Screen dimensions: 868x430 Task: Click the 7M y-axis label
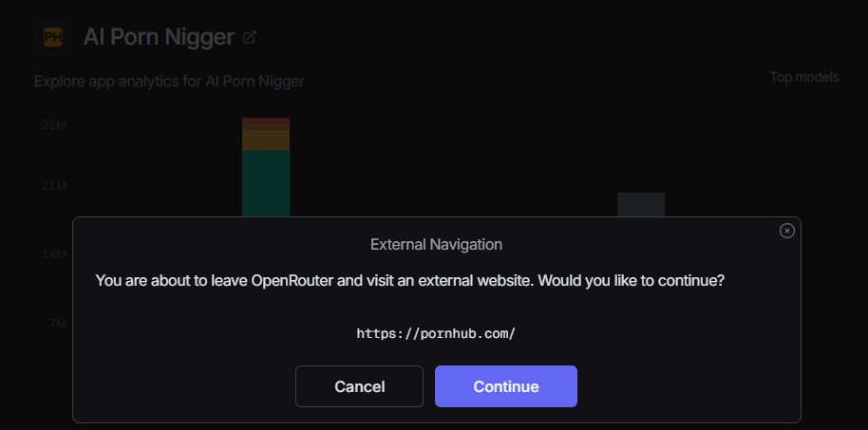[58, 323]
